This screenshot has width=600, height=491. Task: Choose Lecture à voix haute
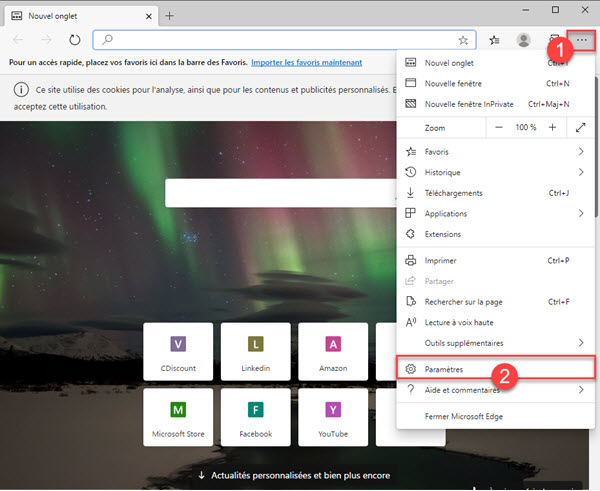coord(495,323)
